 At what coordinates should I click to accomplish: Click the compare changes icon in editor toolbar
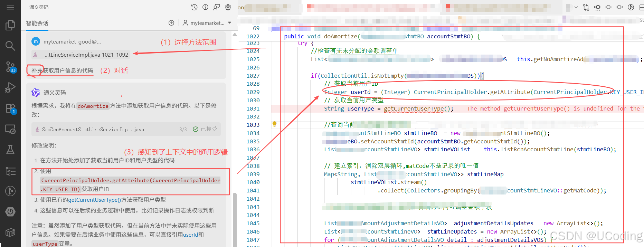[x=586, y=7]
